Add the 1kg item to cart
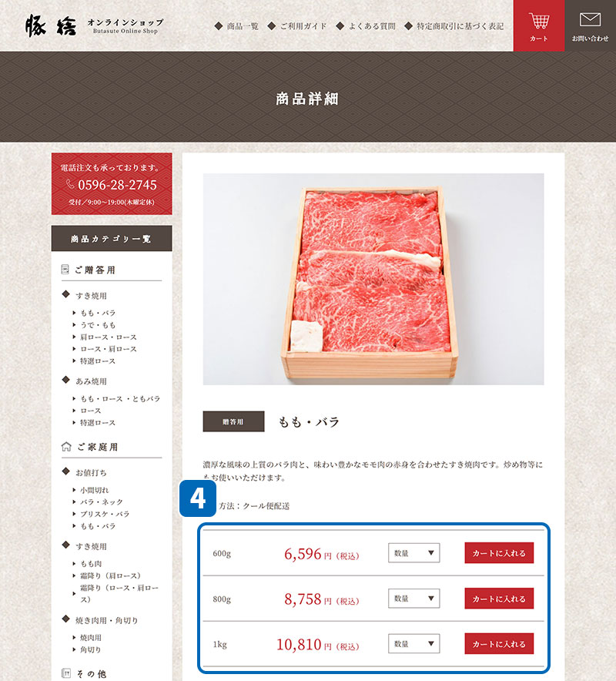616x681 pixels. [499, 644]
